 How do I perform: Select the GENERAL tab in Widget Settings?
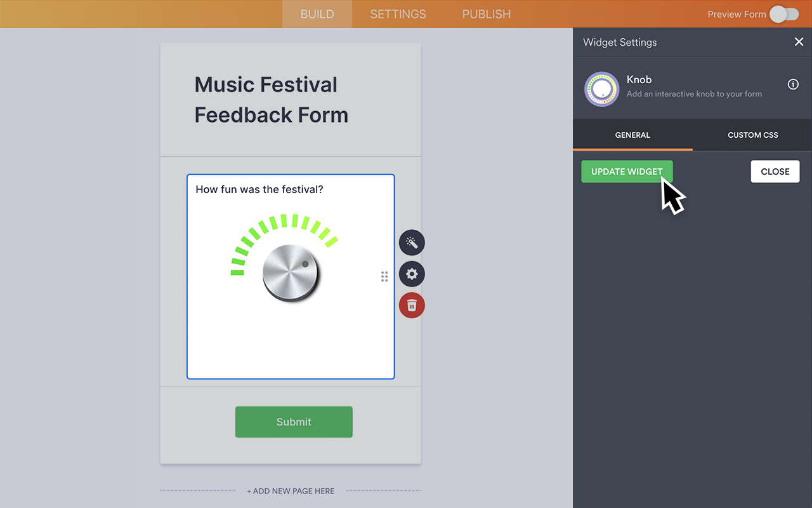tap(632, 135)
